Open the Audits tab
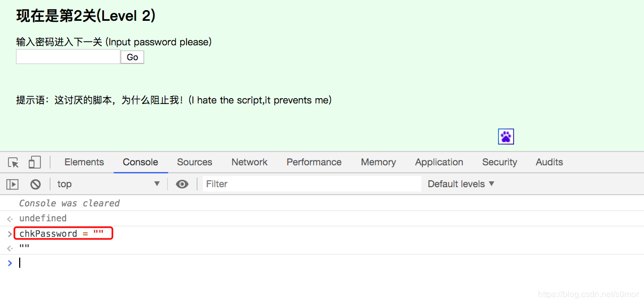 coord(549,162)
